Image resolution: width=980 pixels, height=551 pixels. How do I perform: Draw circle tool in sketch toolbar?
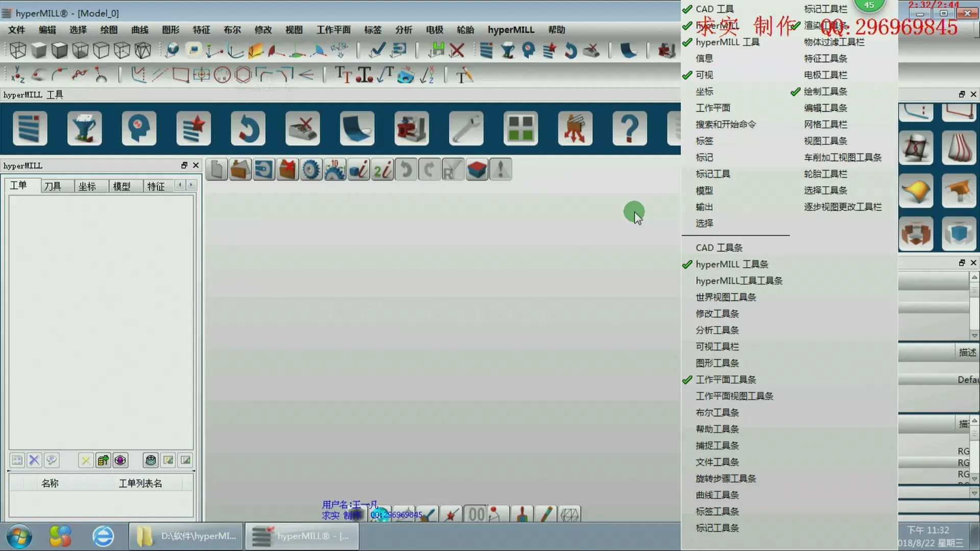click(x=222, y=76)
